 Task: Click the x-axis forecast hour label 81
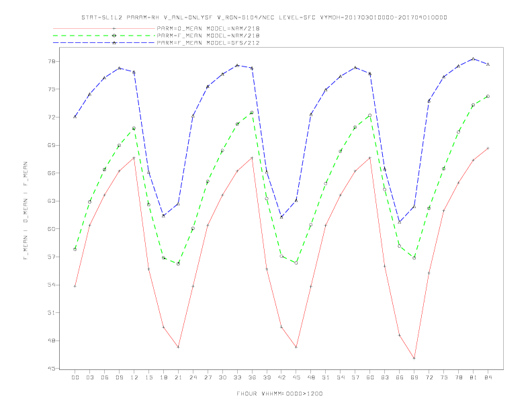click(474, 377)
